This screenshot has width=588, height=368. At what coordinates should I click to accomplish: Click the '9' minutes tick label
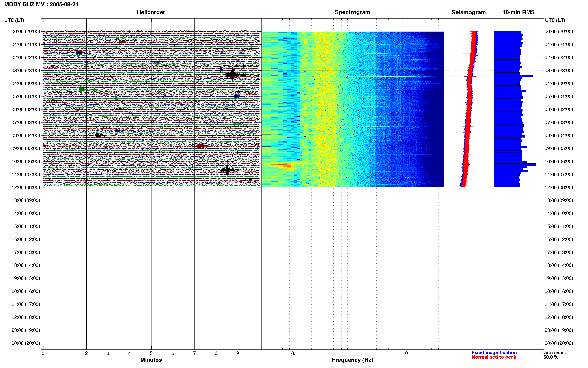point(238,353)
